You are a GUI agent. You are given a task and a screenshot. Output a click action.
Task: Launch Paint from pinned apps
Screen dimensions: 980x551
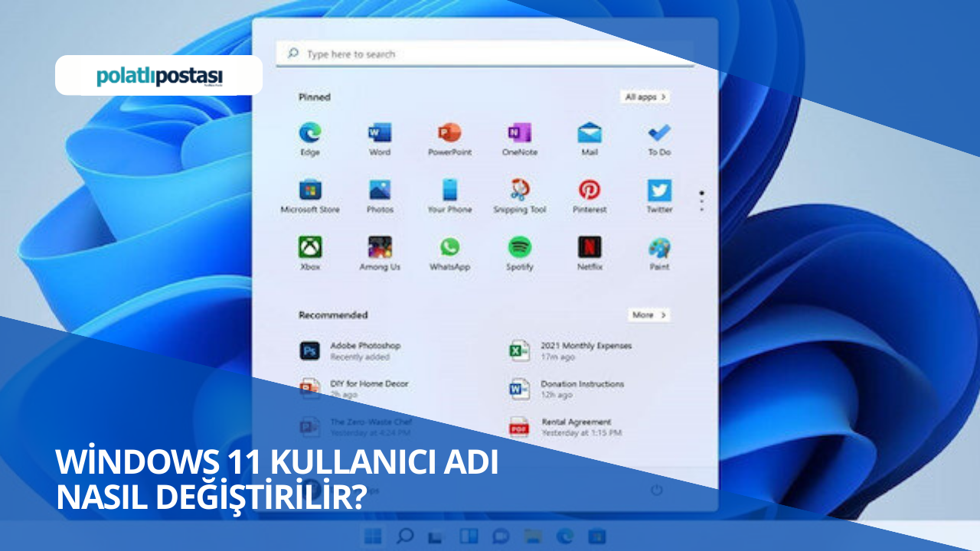point(658,248)
